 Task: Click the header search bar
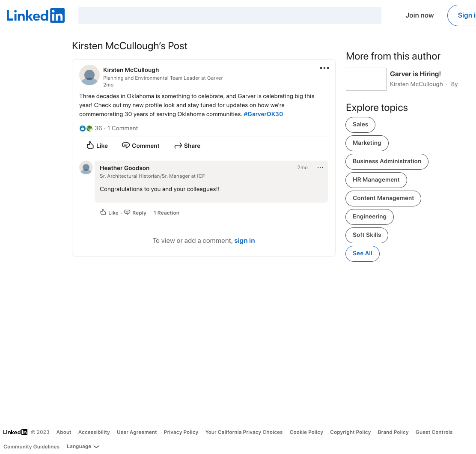230,15
